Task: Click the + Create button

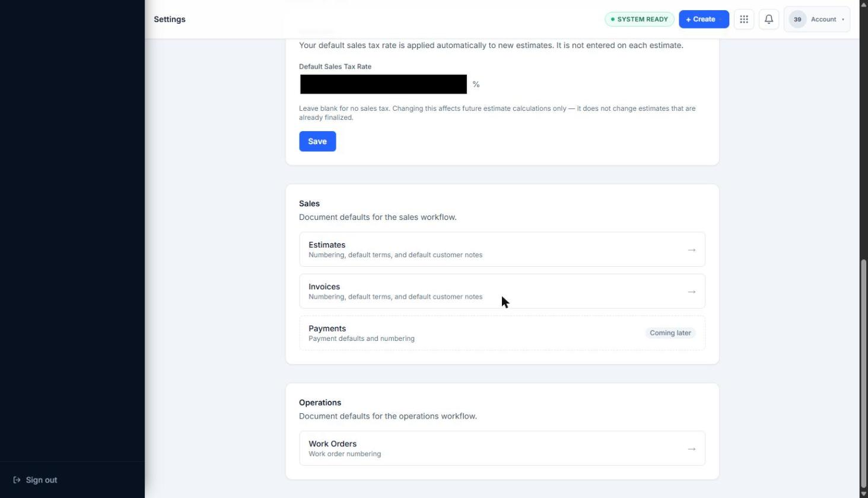Action: point(704,20)
